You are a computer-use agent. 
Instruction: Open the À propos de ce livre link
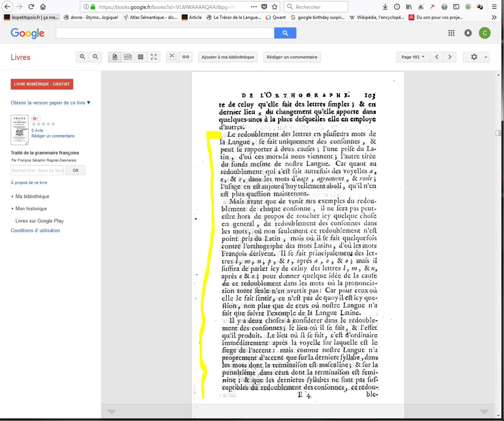tap(29, 183)
